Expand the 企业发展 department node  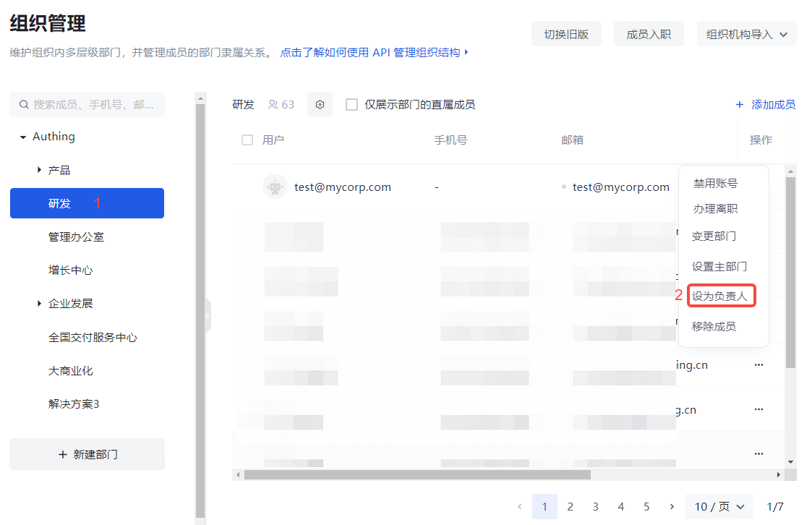coord(39,304)
